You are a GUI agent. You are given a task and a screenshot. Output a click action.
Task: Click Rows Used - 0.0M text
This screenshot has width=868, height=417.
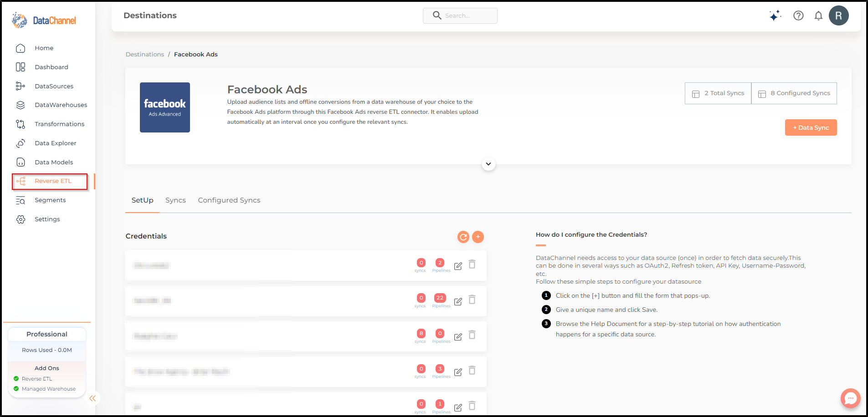tap(47, 350)
